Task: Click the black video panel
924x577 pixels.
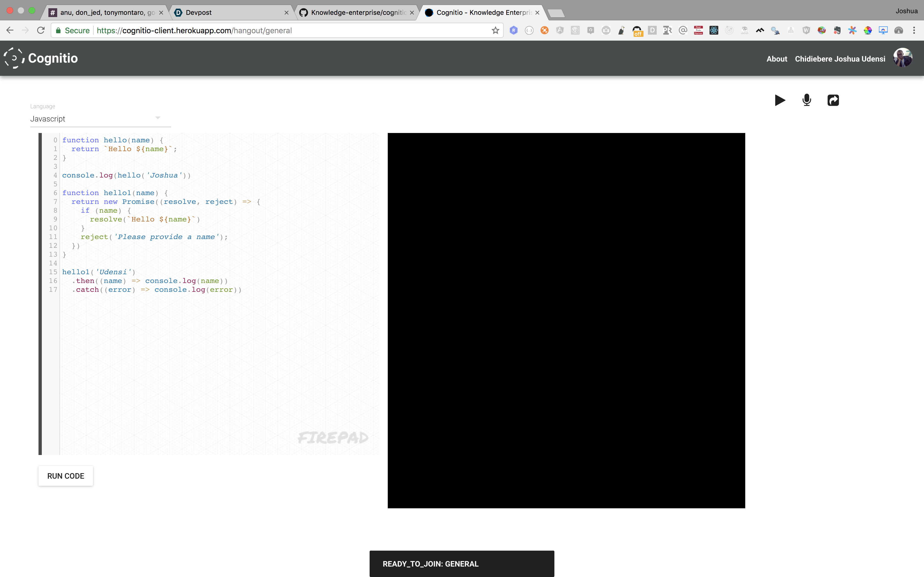Action: 566,320
